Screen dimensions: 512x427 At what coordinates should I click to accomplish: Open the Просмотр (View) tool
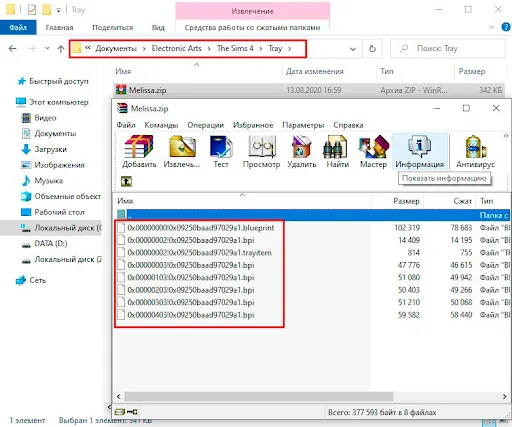[261, 151]
